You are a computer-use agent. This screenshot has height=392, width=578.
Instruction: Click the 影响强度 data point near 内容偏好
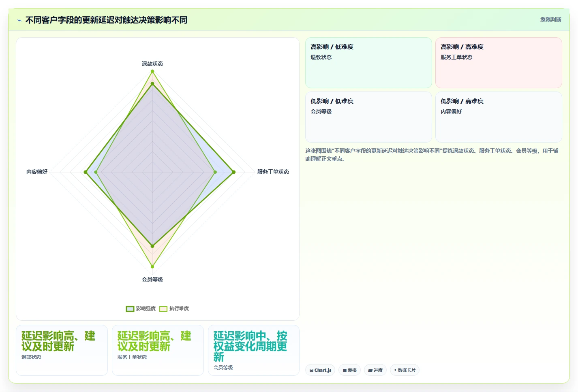click(86, 172)
